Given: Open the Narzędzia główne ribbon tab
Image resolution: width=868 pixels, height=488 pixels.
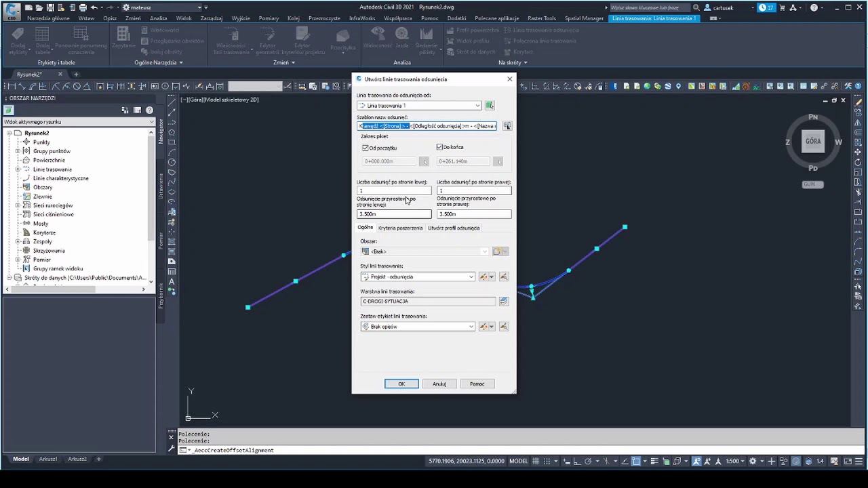Looking at the screenshot, I should coord(48,18).
